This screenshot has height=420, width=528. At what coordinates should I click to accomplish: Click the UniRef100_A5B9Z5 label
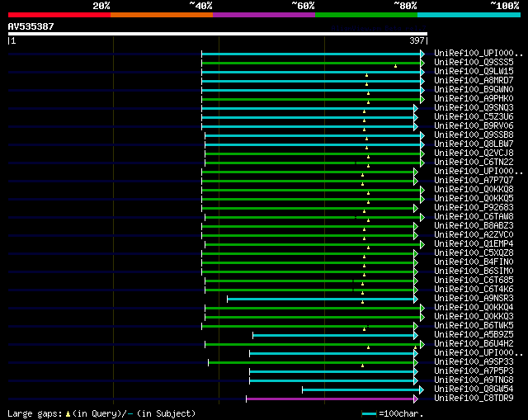[474, 335]
